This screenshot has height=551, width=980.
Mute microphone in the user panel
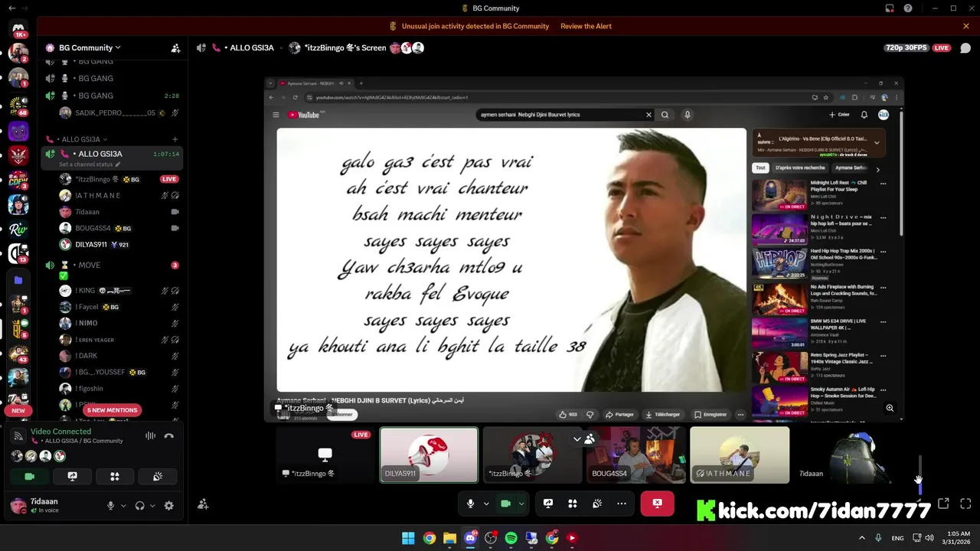click(x=110, y=505)
